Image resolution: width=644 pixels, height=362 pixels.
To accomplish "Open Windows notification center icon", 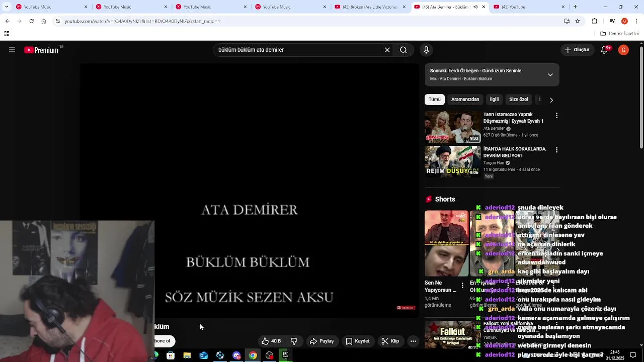I will [633, 355].
